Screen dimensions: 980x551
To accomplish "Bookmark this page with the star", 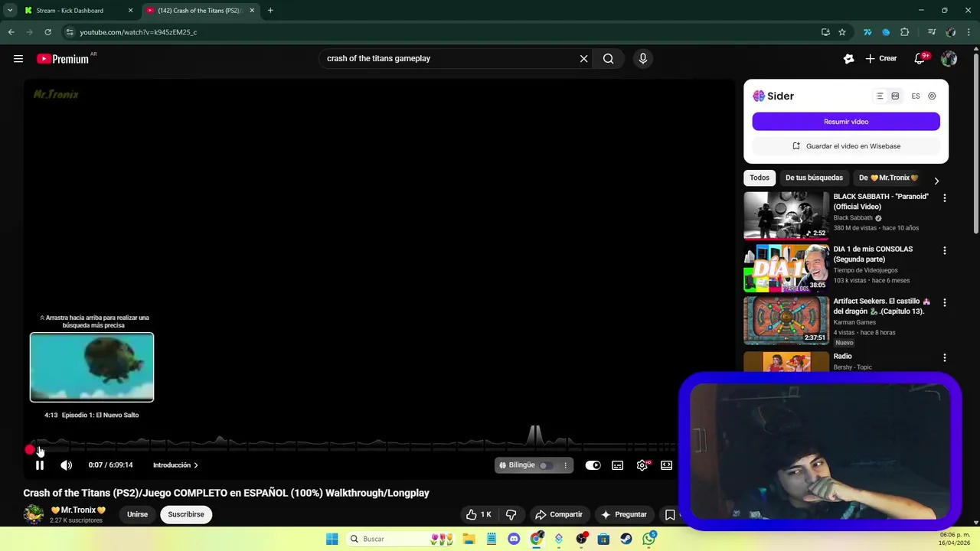I will [842, 32].
